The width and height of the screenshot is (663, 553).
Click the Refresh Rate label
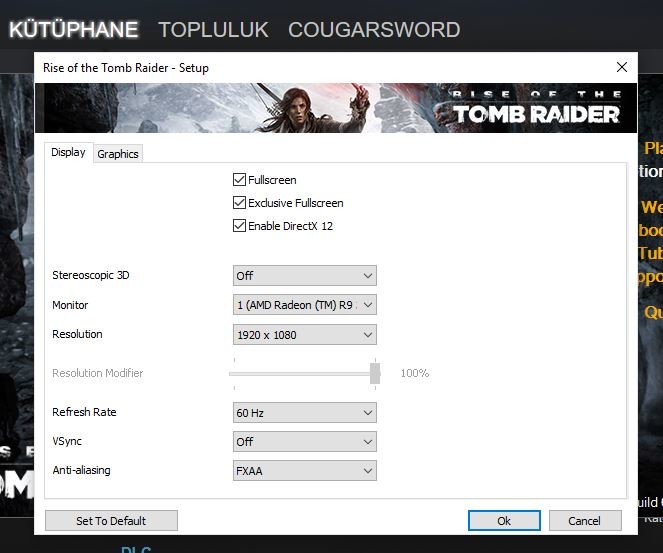pos(84,412)
